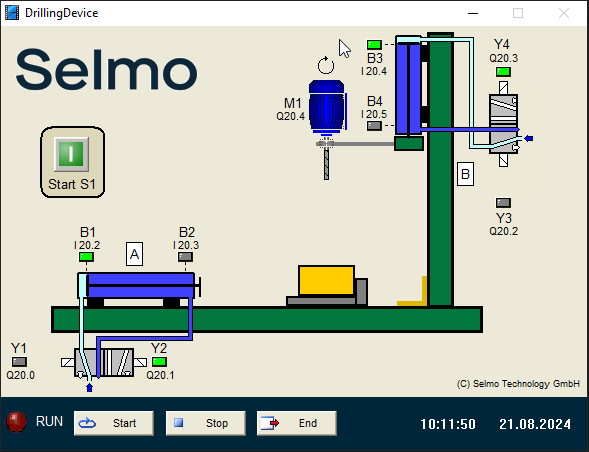Click horizontal cylinder A body
589x452 pixels.
pos(137,286)
